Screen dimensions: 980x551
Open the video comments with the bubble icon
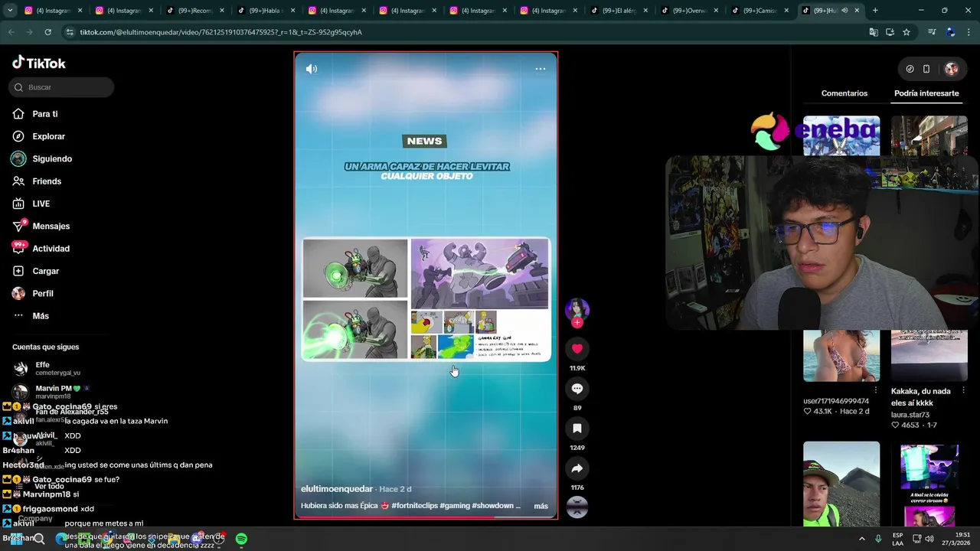577,389
